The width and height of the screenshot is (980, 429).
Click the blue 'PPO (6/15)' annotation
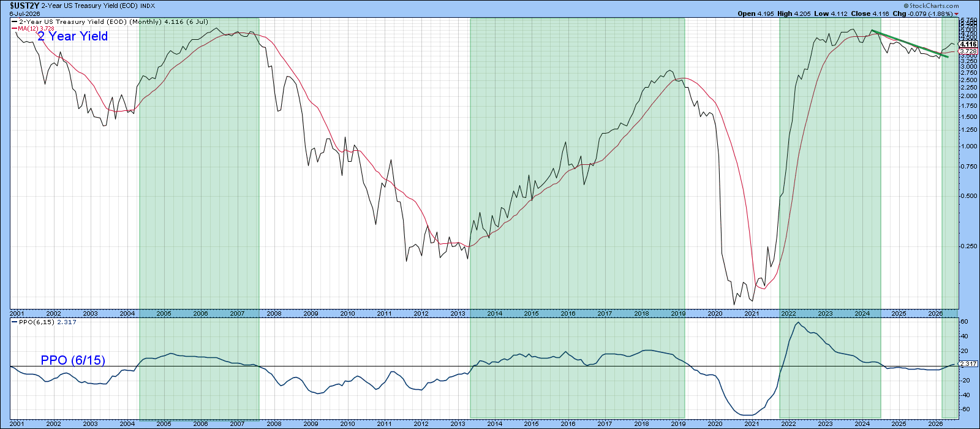73,360
